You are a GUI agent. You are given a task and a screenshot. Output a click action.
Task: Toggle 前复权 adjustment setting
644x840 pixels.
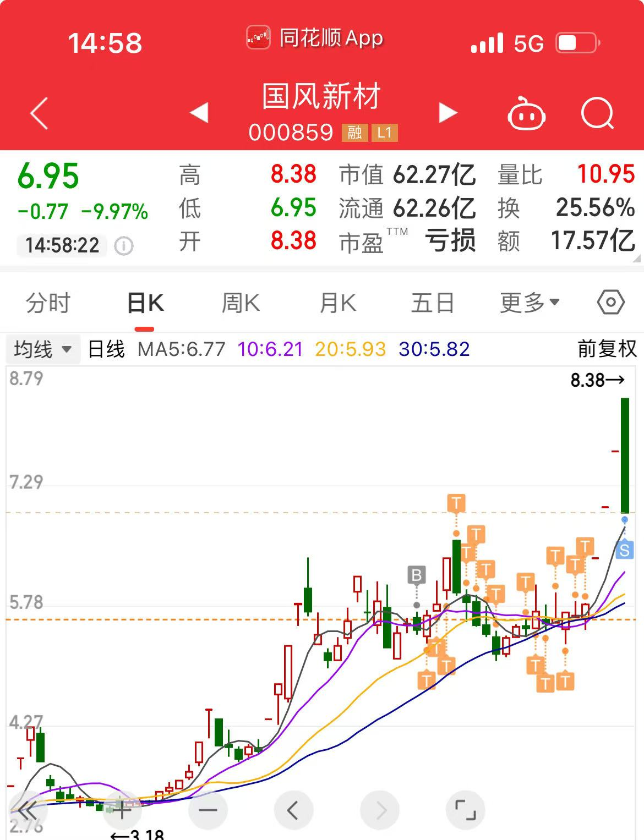607,349
